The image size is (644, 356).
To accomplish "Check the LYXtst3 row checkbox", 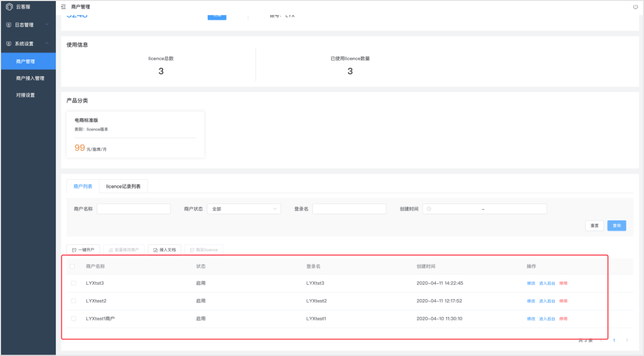I will pos(73,283).
